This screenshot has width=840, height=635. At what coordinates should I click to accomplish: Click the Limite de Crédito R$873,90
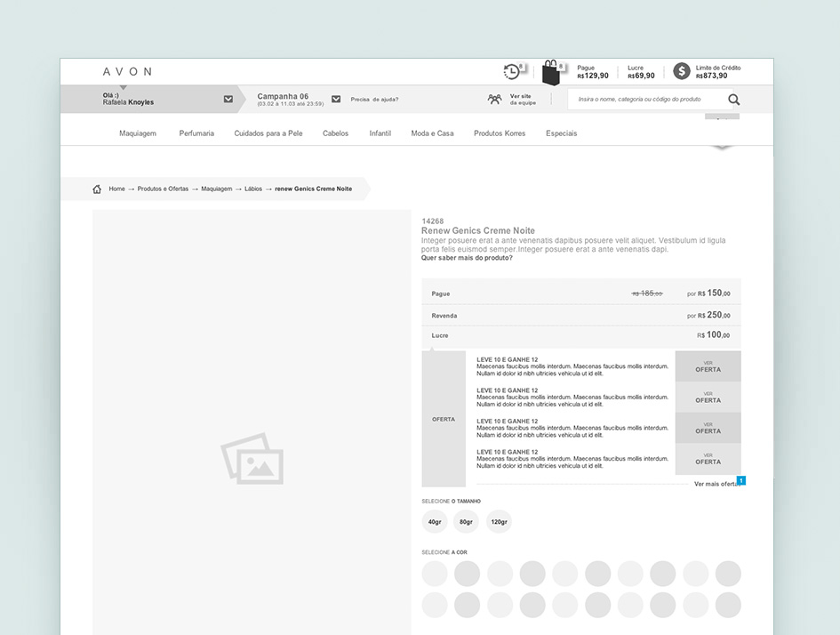(x=718, y=72)
